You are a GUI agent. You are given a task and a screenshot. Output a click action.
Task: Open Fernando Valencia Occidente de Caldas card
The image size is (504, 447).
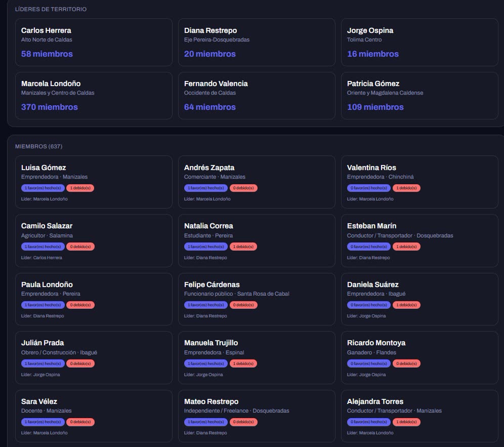(x=257, y=96)
